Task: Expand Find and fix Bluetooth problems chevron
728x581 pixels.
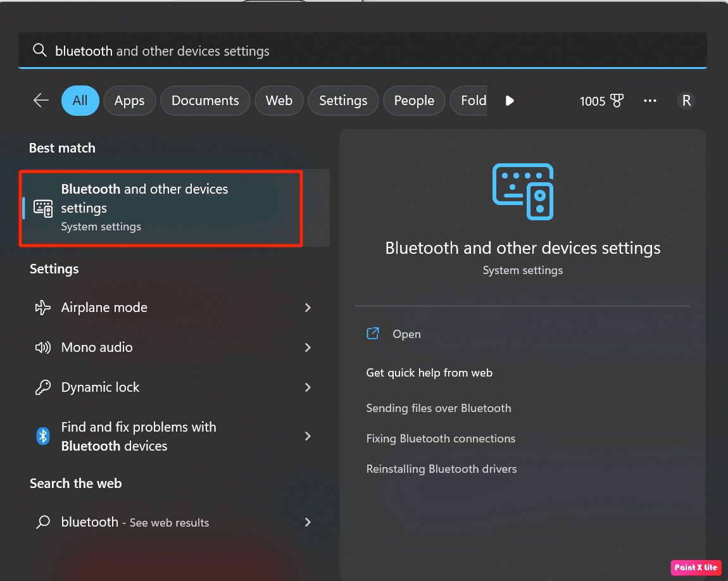Action: click(x=308, y=436)
